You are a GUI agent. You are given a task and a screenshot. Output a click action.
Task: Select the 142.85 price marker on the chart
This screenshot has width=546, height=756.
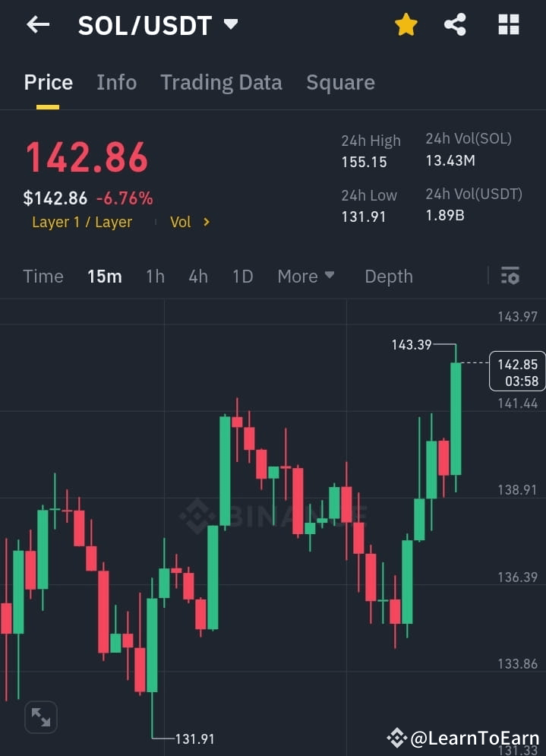click(x=517, y=372)
